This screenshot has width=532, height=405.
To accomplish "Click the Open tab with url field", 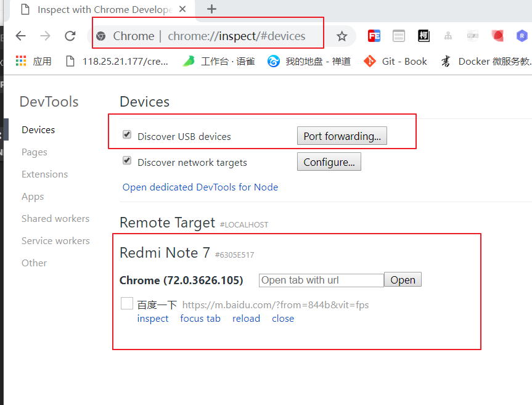I will click(321, 280).
